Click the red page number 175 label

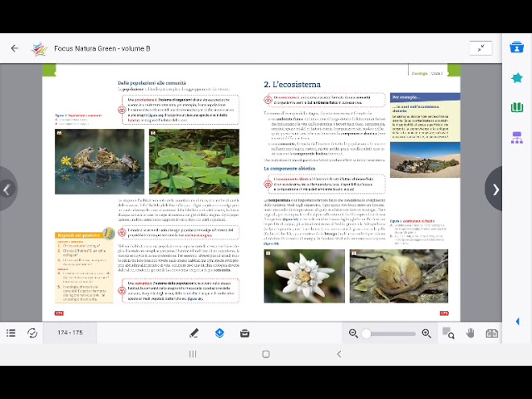(x=444, y=313)
